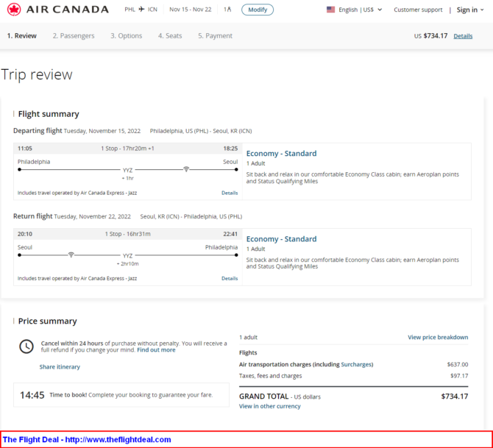The width and height of the screenshot is (493, 448).
Task: Open Details link for departing flight
Action: (230, 193)
